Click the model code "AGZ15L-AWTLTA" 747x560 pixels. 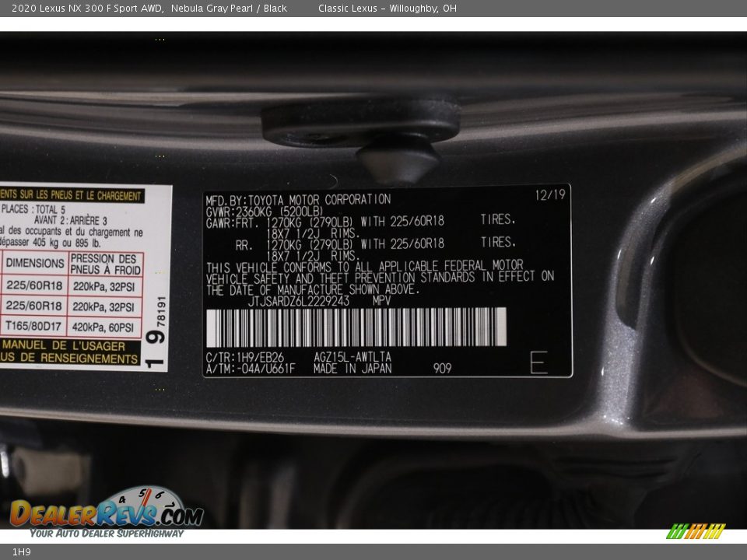(x=352, y=357)
